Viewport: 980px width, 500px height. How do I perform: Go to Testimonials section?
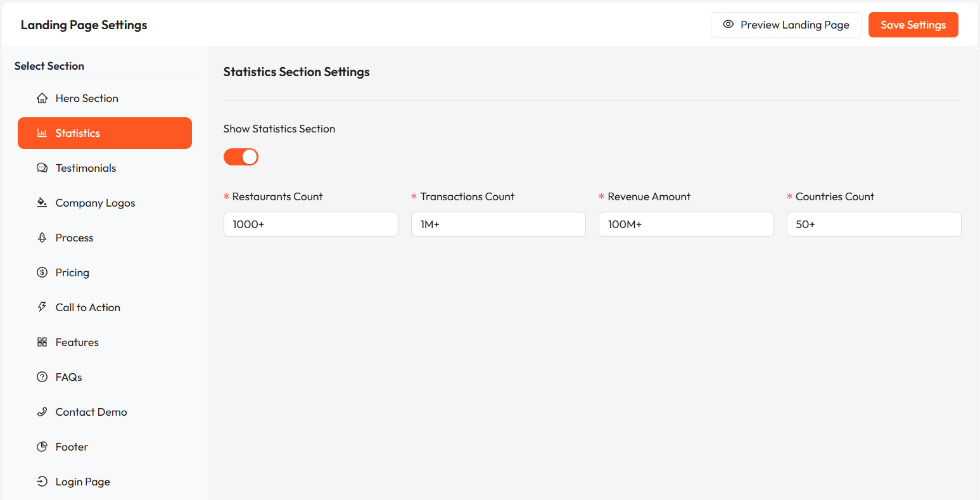click(105, 168)
